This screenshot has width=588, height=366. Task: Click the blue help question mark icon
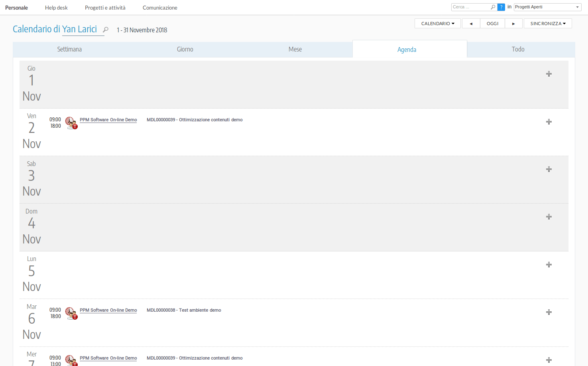[x=501, y=7]
